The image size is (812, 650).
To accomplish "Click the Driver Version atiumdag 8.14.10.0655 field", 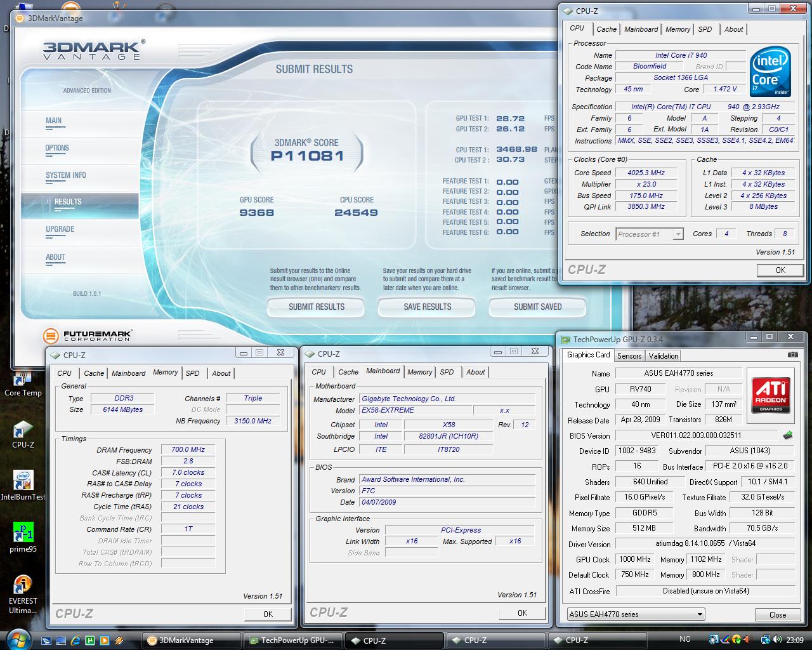I will click(705, 543).
